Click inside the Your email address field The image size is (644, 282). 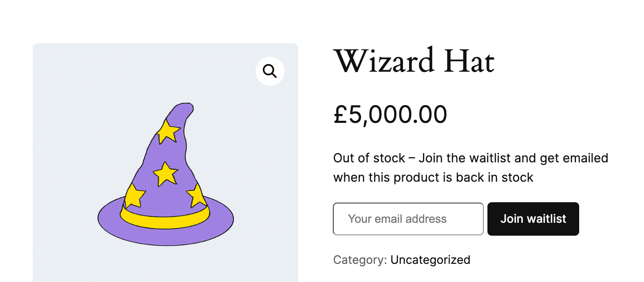click(408, 219)
